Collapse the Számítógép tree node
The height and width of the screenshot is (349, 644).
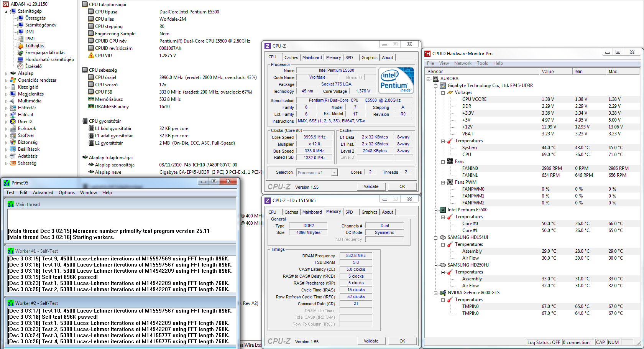(x=6, y=12)
